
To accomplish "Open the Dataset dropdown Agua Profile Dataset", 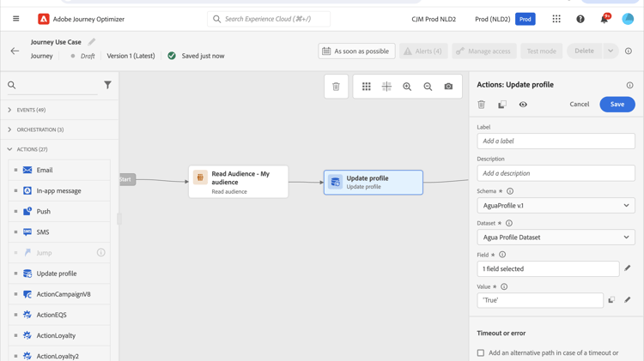I will (x=556, y=238).
